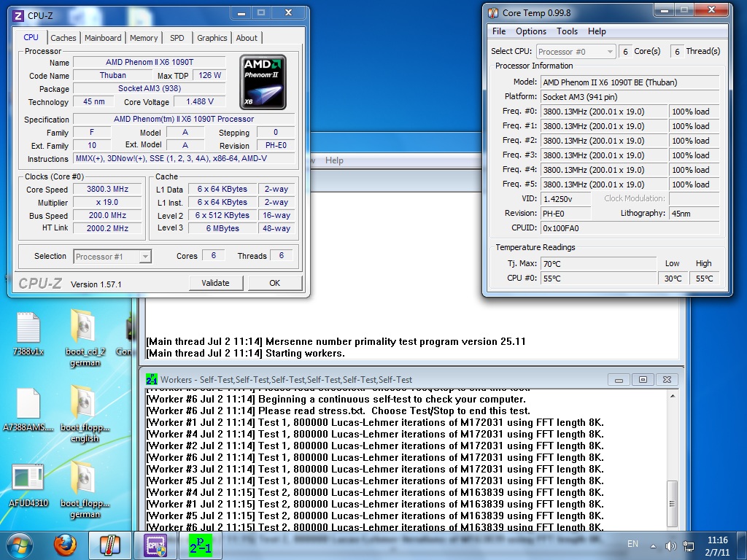Click the Level 3 6 MBytes cache value
The image size is (747, 560).
(x=222, y=228)
